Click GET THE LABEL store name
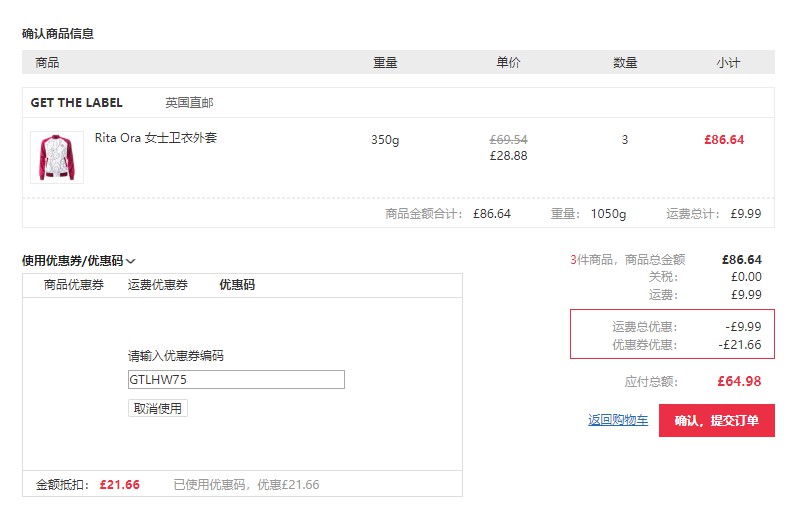This screenshot has width=789, height=513. pos(76,103)
